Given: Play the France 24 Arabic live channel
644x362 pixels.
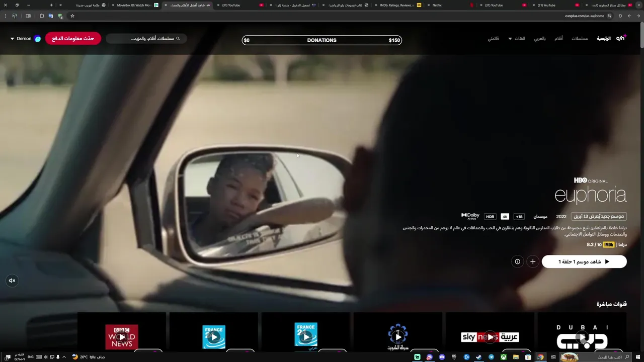Looking at the screenshot, I should pyautogui.click(x=306, y=336).
